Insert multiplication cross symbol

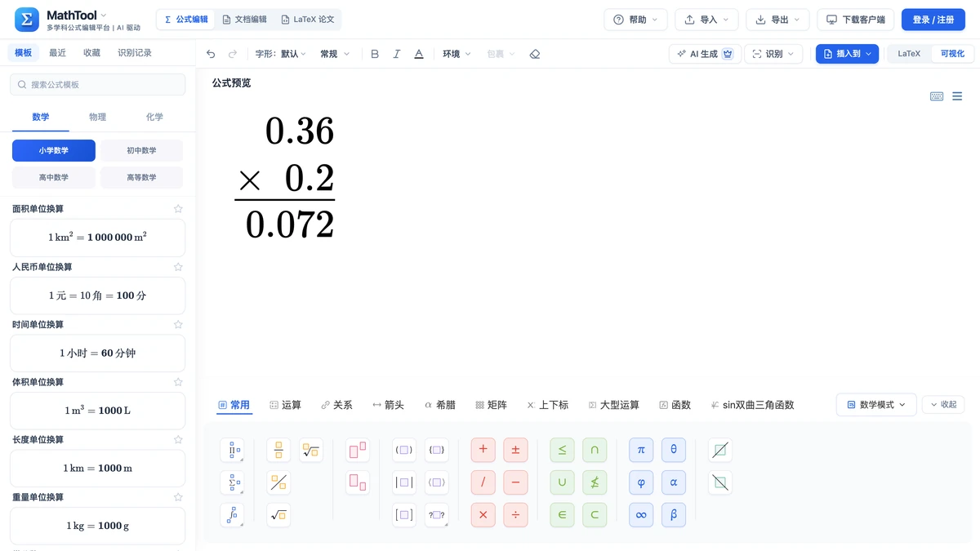point(483,515)
